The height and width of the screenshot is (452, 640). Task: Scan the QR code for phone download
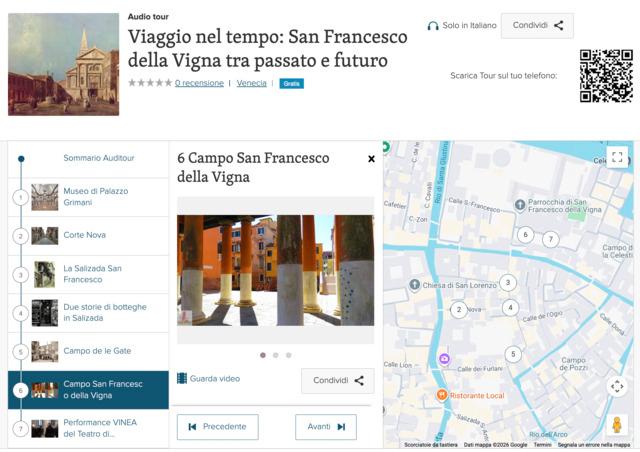click(x=606, y=76)
